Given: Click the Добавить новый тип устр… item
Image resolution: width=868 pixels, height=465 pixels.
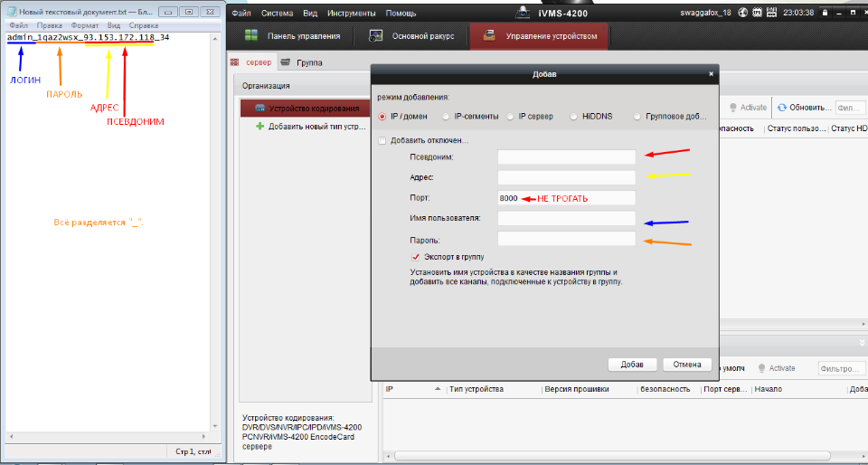Looking at the screenshot, I should (x=316, y=127).
